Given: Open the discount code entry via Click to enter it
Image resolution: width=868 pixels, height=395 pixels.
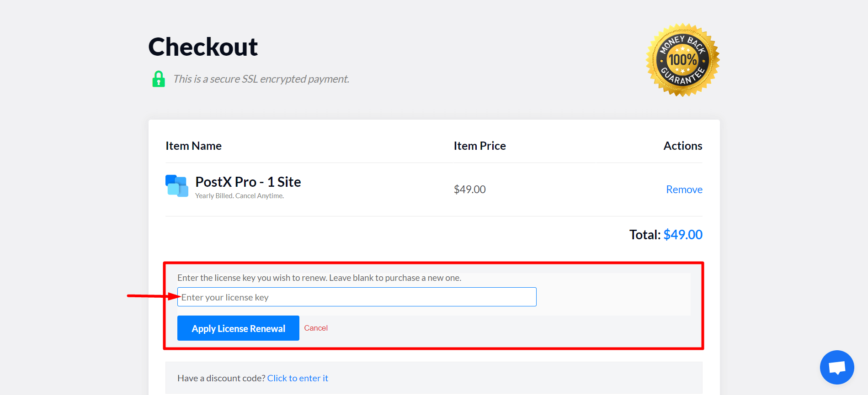Looking at the screenshot, I should 298,378.
